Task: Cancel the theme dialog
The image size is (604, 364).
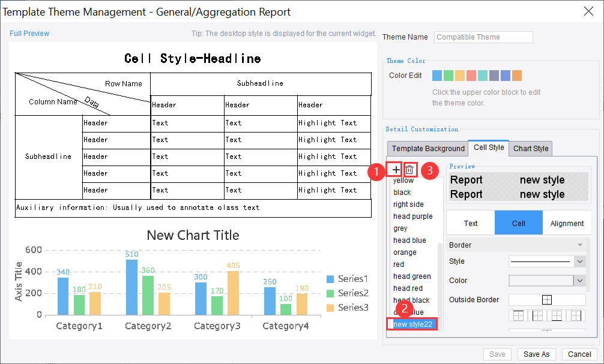Action: click(578, 354)
